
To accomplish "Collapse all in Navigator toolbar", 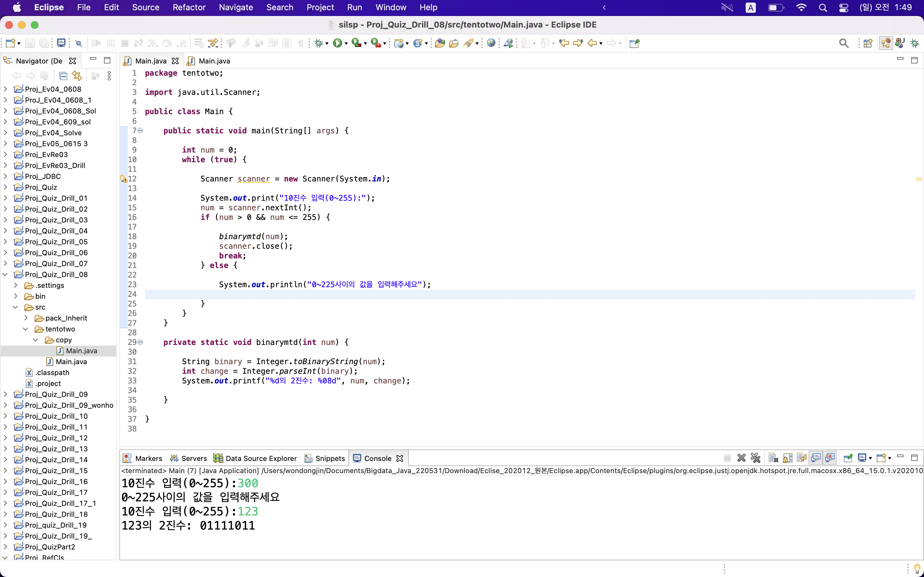I will point(63,76).
